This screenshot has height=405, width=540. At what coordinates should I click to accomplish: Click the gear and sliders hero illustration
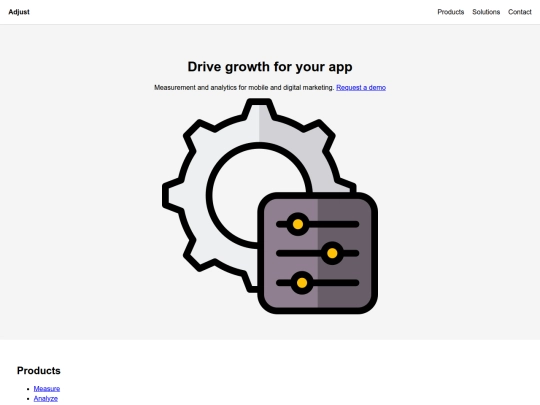[270, 206]
